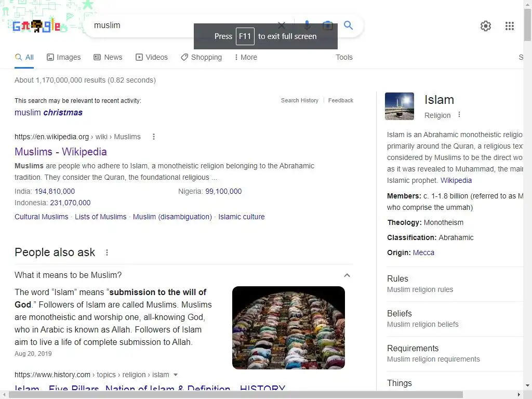Switch to the Videos tab
The width and height of the screenshot is (532, 399).
pyautogui.click(x=152, y=57)
